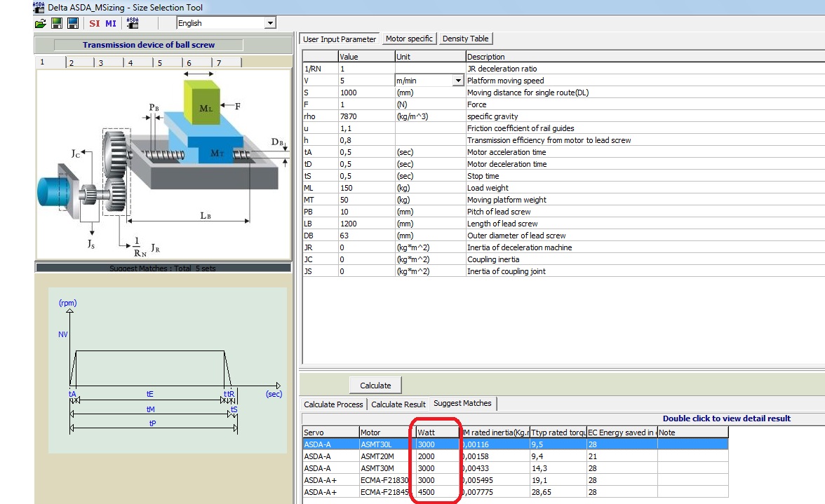The image size is (825, 504).
Task: Click the Unit column header
Action: tap(430, 57)
